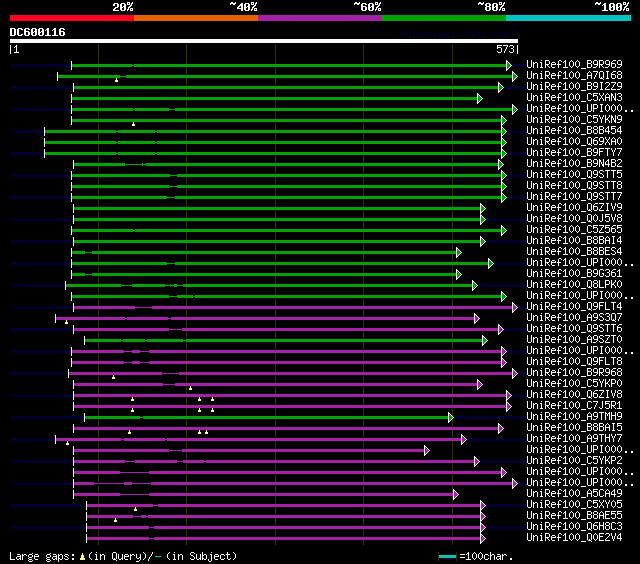640x564 pixels.
Task: Click the red 20% identity legend segment
Action: pyautogui.click(x=72, y=18)
